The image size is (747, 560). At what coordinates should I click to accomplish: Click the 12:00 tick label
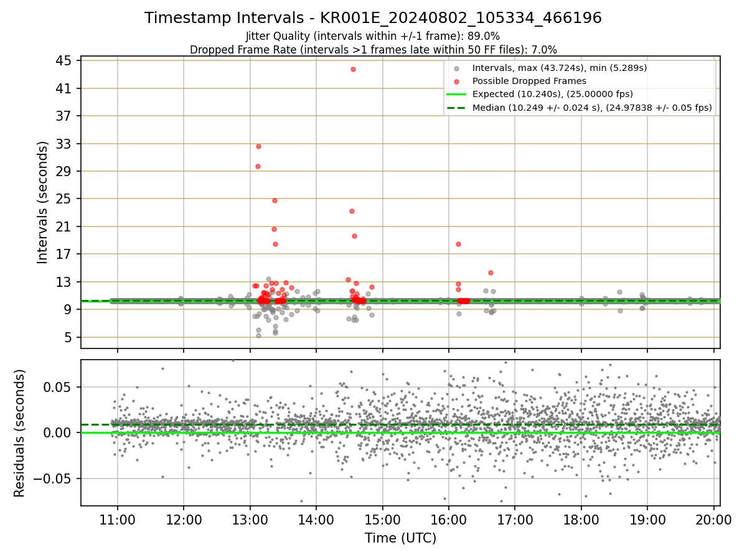[x=184, y=519]
